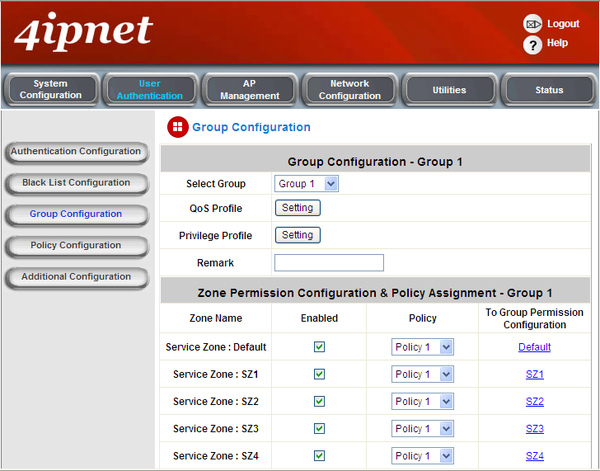Click the red Group Configuration grid icon
Viewport: 600px width, 471px height.
tap(178, 127)
